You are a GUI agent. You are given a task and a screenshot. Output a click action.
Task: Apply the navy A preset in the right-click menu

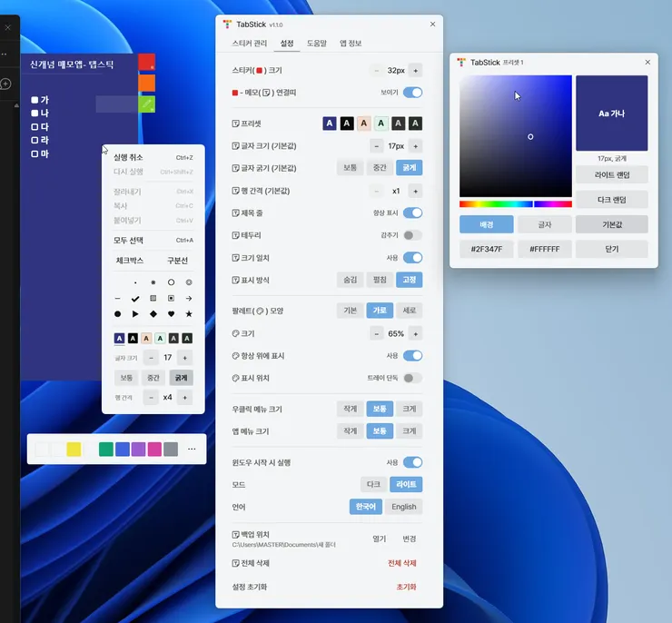pos(119,339)
